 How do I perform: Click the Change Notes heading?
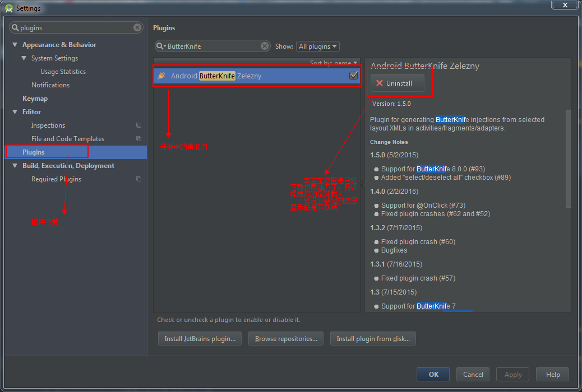pos(389,142)
